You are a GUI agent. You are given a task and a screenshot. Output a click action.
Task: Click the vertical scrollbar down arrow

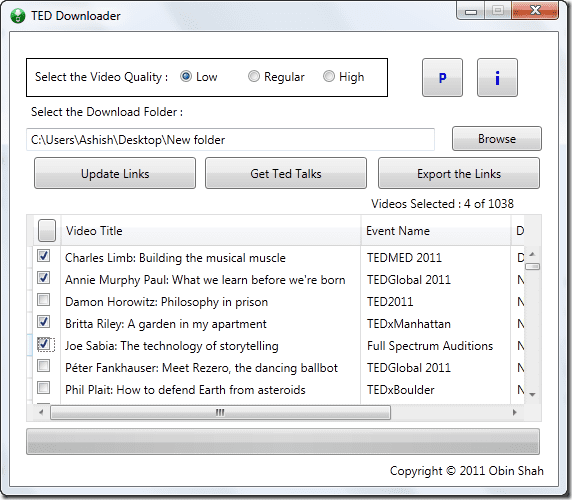(532, 395)
